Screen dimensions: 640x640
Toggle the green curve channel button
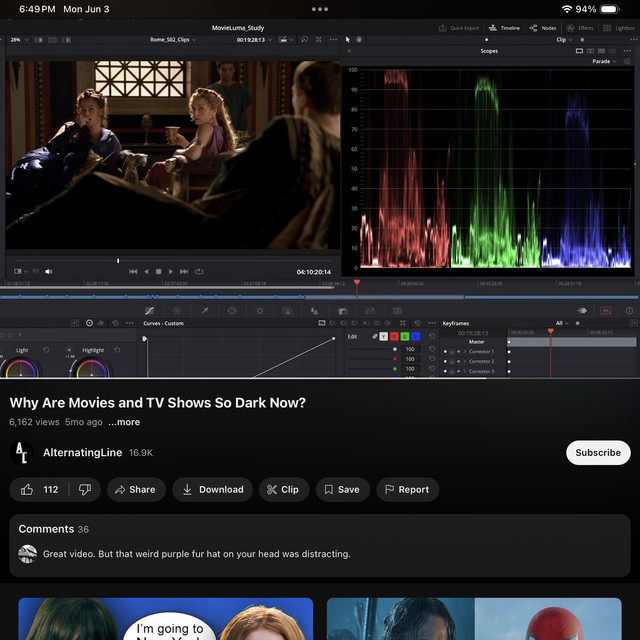404,336
